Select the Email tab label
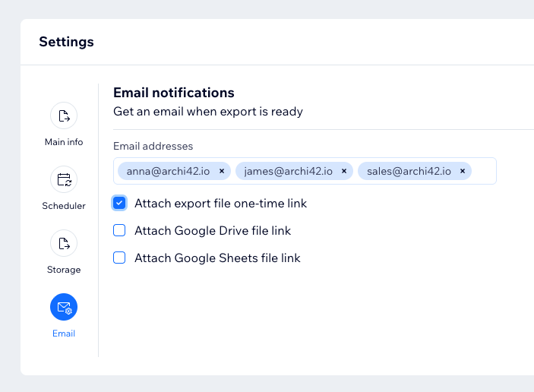The width and height of the screenshot is (534, 392). point(64,334)
